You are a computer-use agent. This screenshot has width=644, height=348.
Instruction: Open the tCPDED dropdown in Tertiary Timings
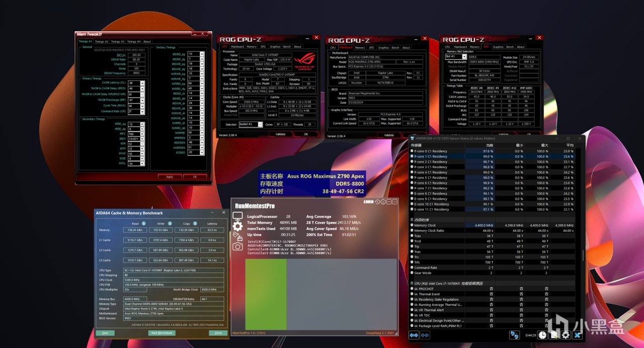tap(202, 152)
